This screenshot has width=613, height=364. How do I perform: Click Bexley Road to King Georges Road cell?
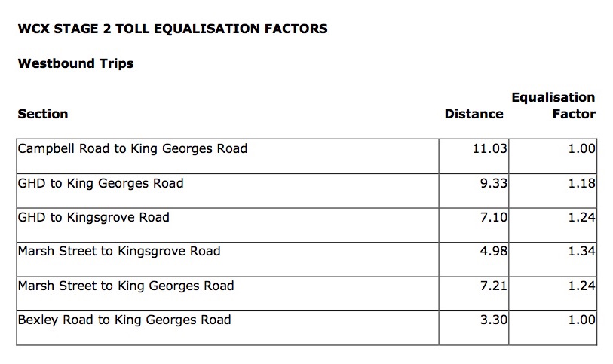(x=124, y=320)
